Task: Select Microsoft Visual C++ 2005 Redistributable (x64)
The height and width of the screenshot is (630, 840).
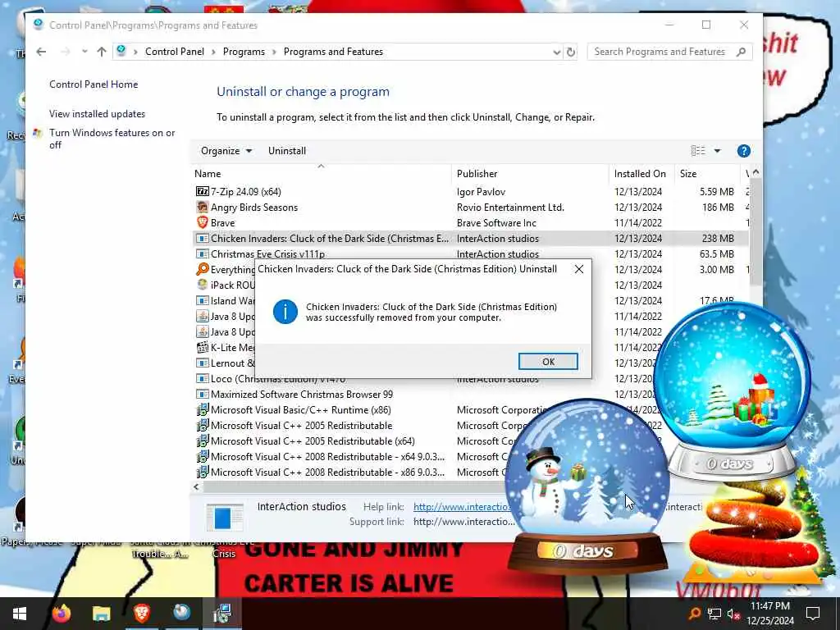Action: (313, 441)
